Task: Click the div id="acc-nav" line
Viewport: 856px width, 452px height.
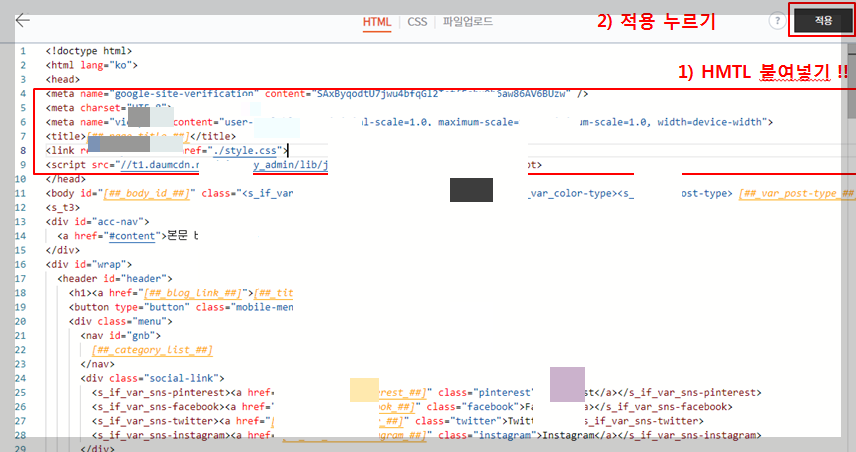Action: [x=98, y=222]
